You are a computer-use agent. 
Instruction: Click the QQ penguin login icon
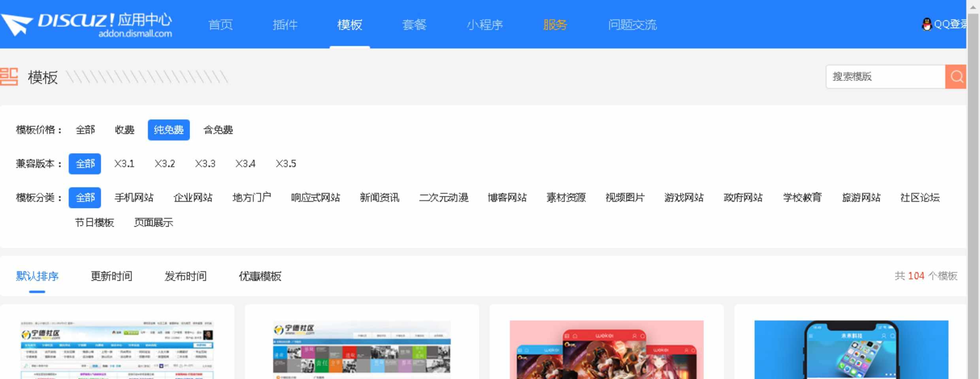click(x=927, y=24)
